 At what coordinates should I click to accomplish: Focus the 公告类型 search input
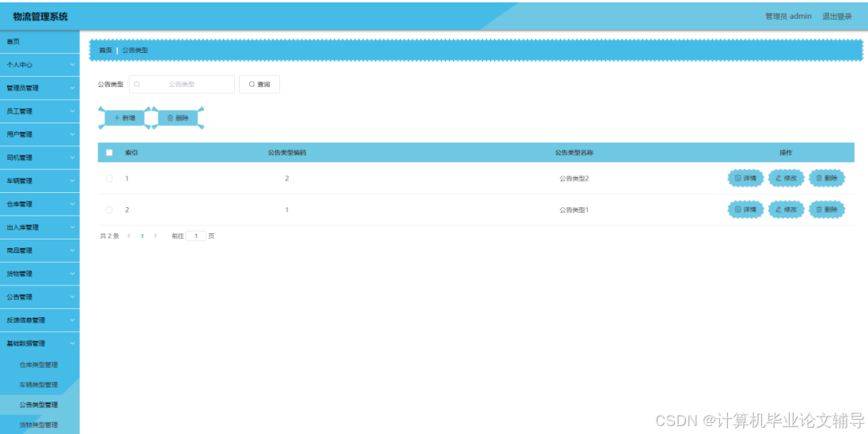tap(181, 84)
